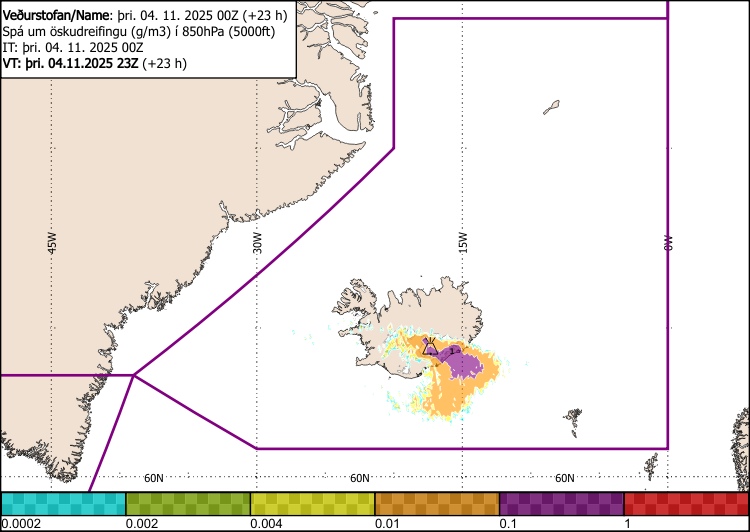
Task: Click the '0.0002' legend value
Action: pos(21,523)
